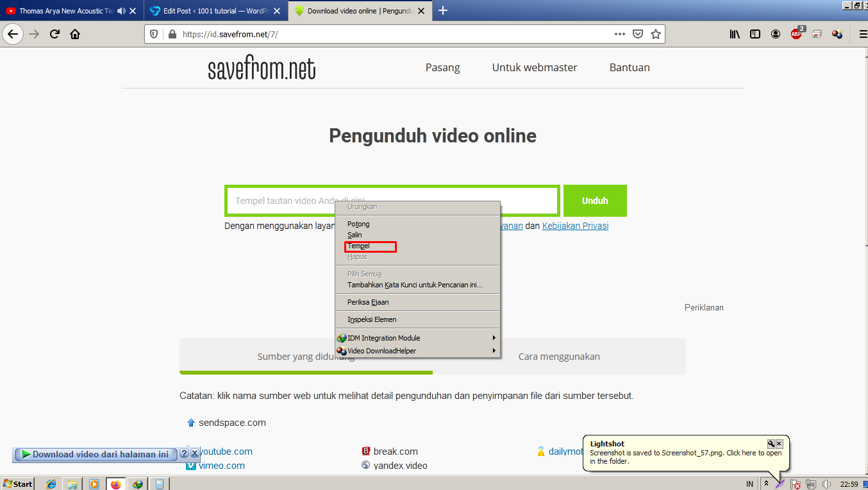Open the Cara menggunakan tab
The height and width of the screenshot is (490, 868).
559,357
